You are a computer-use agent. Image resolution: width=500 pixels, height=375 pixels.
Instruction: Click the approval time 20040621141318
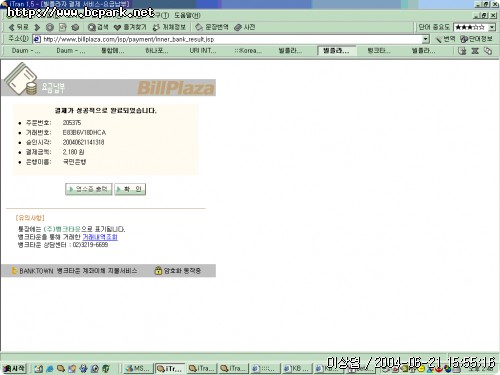point(83,142)
